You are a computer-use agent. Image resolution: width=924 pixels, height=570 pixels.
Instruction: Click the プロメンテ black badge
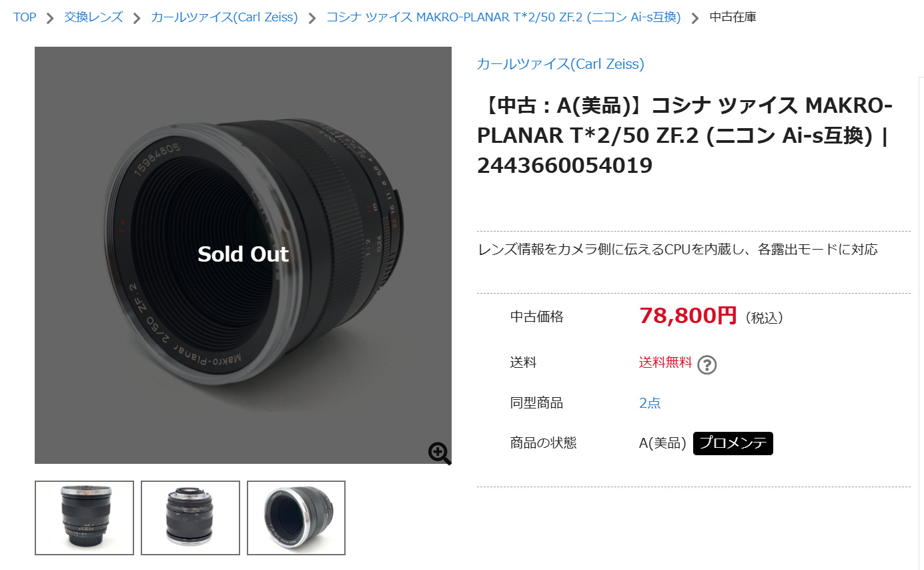(733, 443)
